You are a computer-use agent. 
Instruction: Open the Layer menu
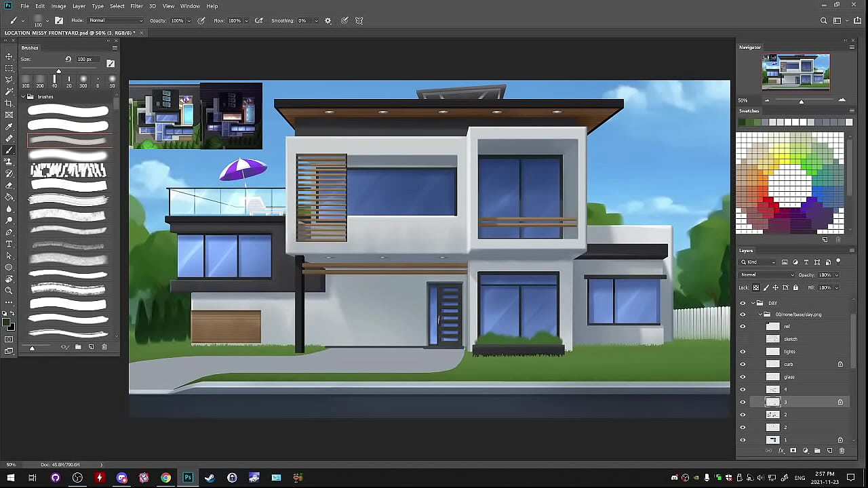pyautogui.click(x=79, y=6)
